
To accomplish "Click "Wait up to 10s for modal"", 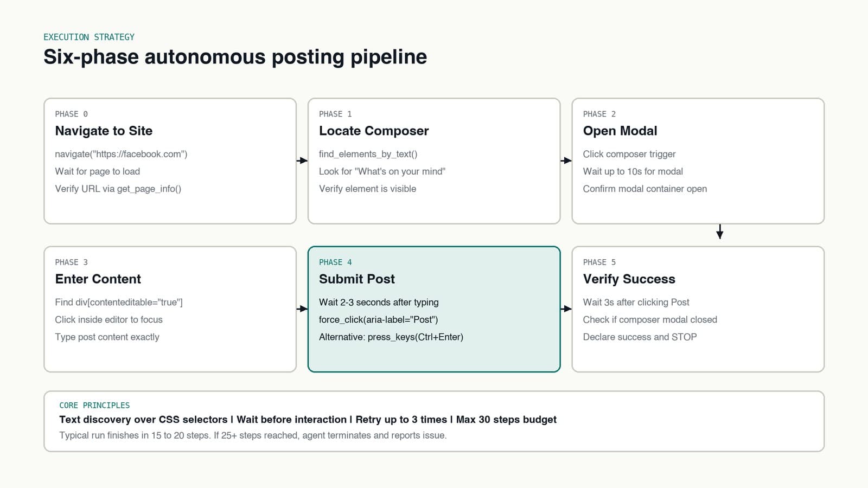I will pyautogui.click(x=633, y=171).
